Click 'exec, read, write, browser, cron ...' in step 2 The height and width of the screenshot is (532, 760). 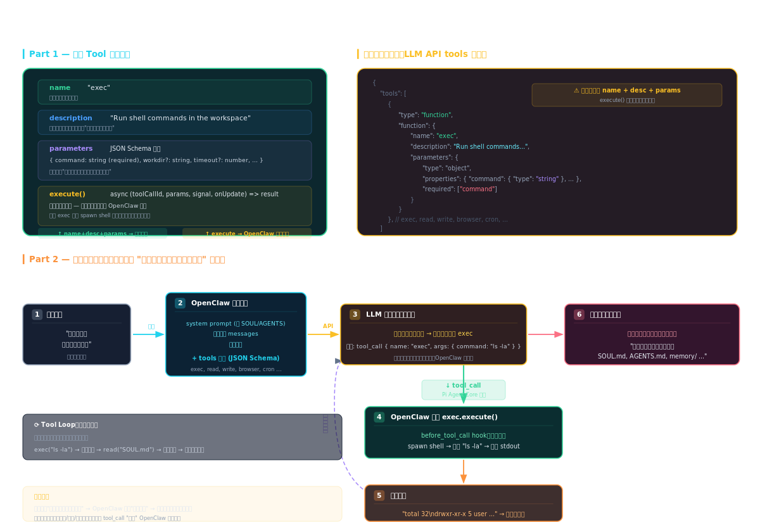(236, 369)
